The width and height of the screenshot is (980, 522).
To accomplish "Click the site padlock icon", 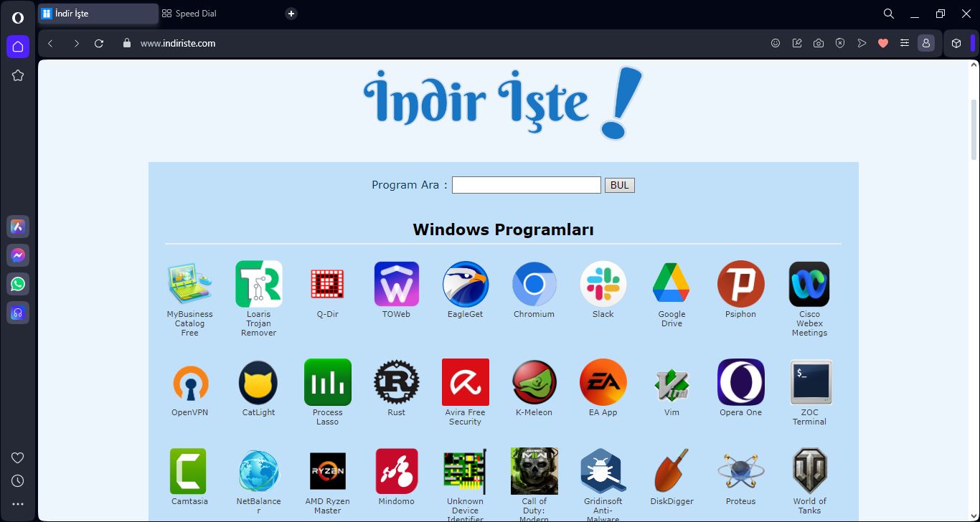I will click(x=127, y=43).
